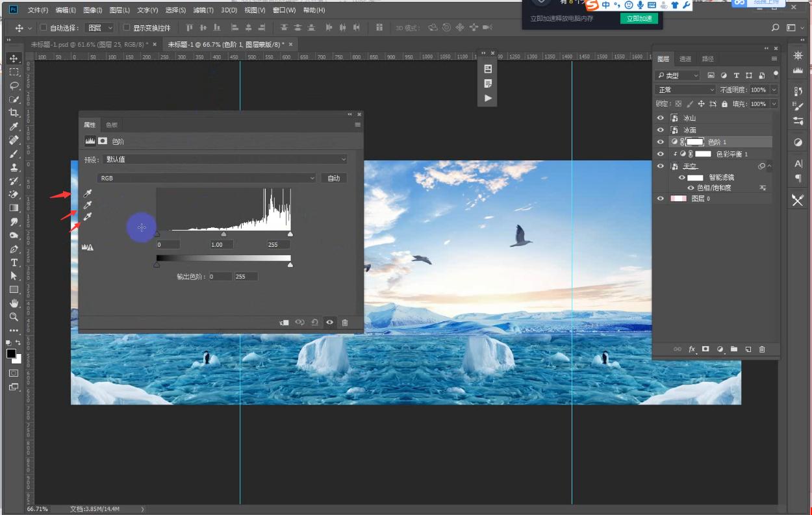Open the blend mode dropdown showing 正常
The height and width of the screenshot is (515, 812).
(685, 90)
